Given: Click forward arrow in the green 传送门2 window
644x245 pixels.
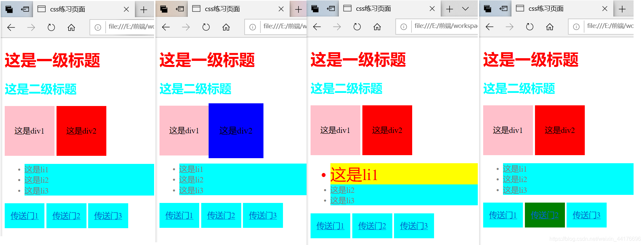Looking at the screenshot, I should (x=509, y=27).
